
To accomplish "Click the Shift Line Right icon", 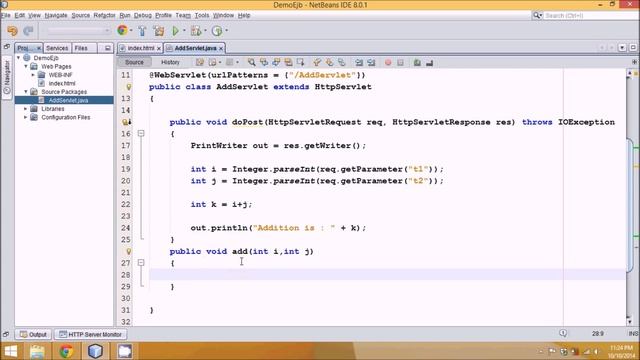I will tap(371, 62).
